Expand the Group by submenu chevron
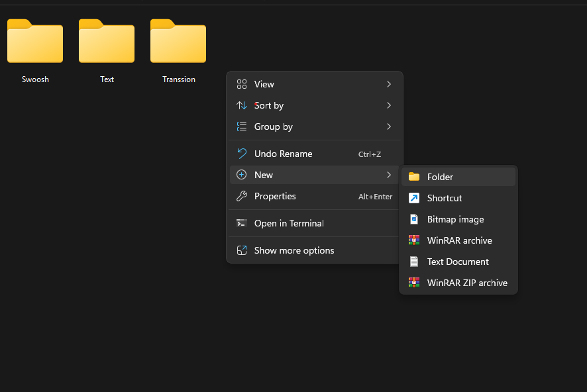 (x=389, y=126)
